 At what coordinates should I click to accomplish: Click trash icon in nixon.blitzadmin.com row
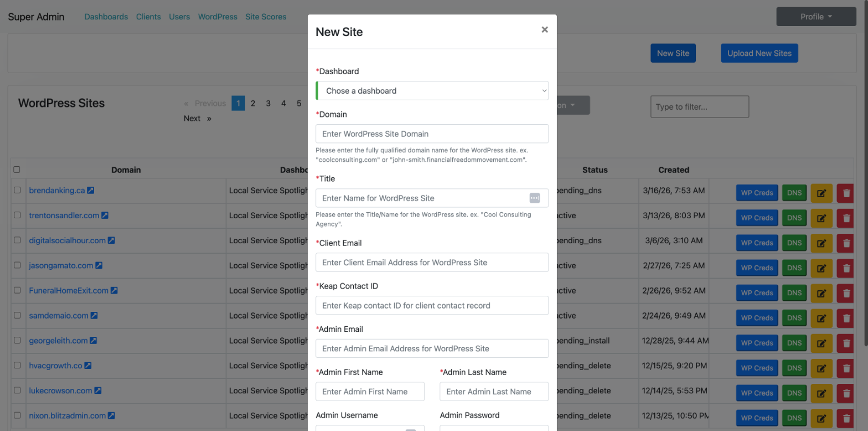click(846, 418)
